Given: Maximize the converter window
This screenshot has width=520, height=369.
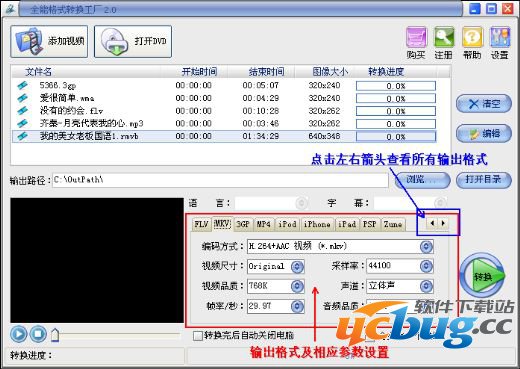Looking at the screenshot, I should pyautogui.click(x=491, y=8).
